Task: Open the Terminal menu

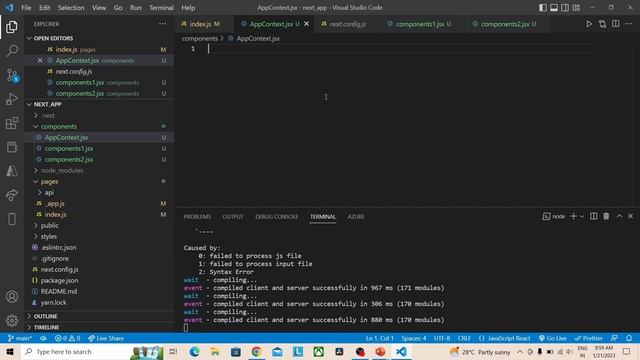Action: (161, 8)
